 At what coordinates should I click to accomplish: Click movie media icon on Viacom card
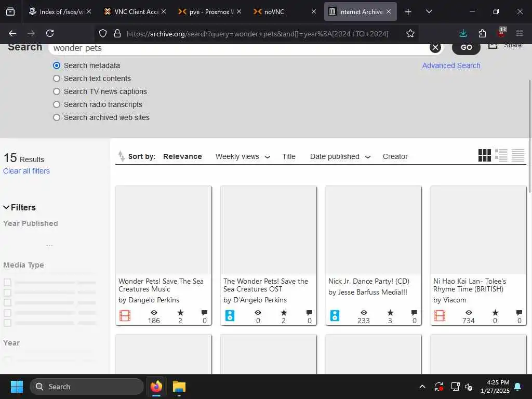440,316
